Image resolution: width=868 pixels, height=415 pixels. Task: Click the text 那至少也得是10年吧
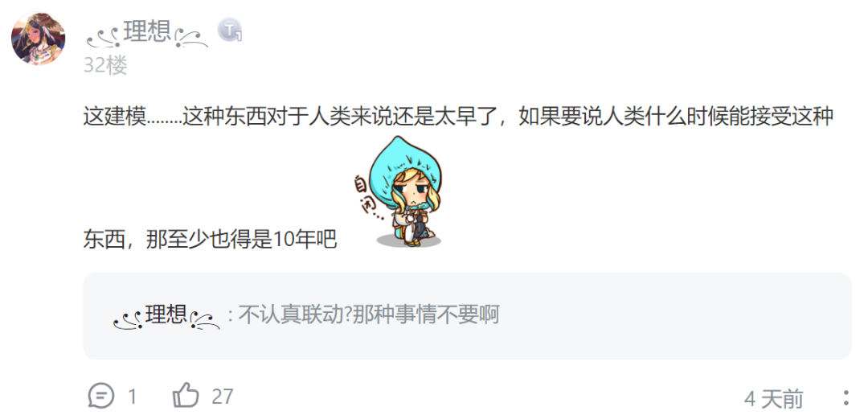241,240
